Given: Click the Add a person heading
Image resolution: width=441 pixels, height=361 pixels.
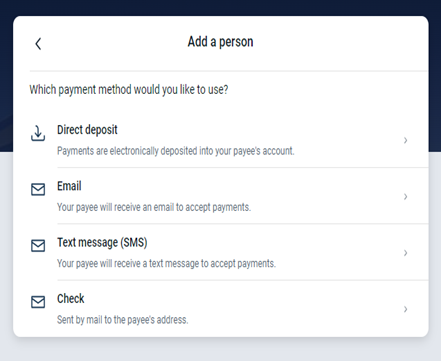Looking at the screenshot, I should click(x=220, y=42).
